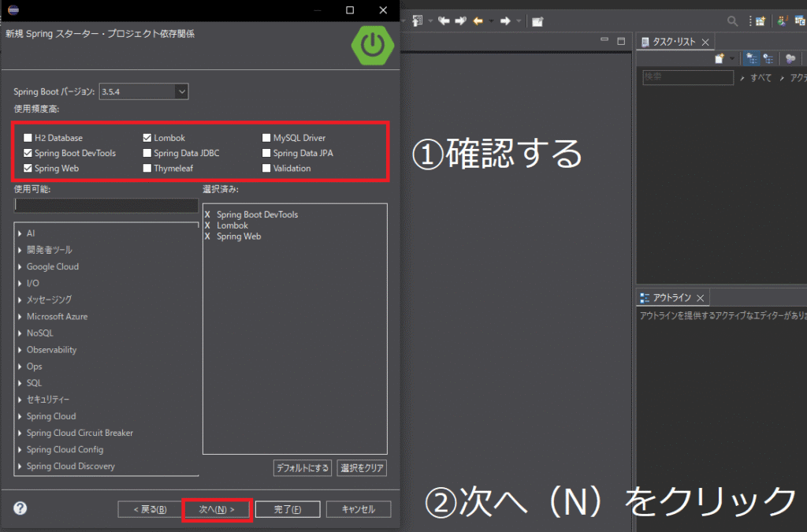Screen dimensions: 807x532
Task: Expand Spring Cloud Circuit Breaker category
Action: tap(20, 433)
